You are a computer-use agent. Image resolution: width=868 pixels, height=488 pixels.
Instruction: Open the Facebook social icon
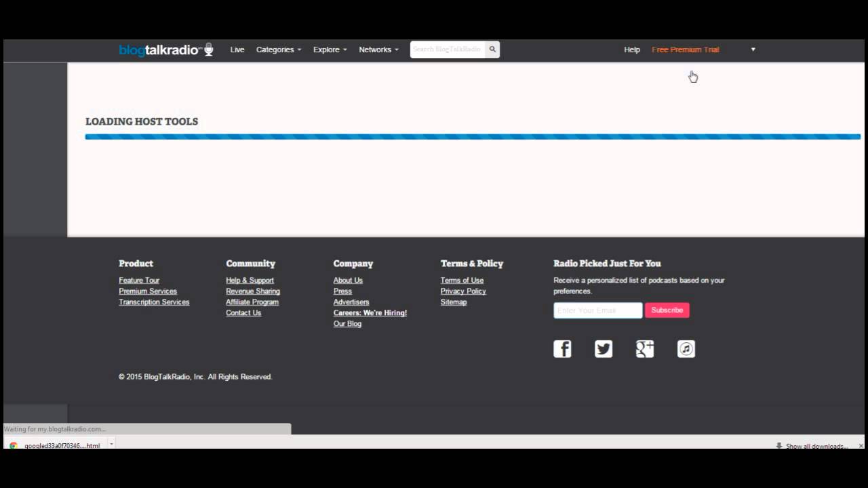click(562, 349)
